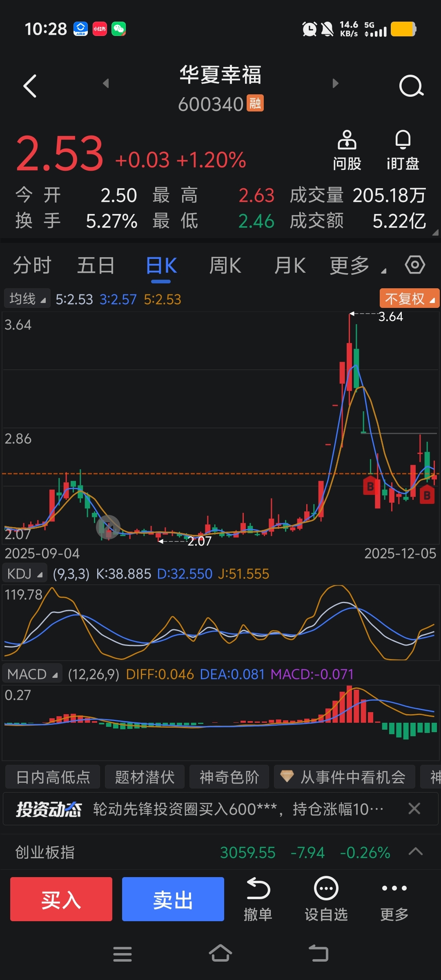Go to previous stock with left triangle
The height and width of the screenshot is (980, 441).
click(x=106, y=83)
